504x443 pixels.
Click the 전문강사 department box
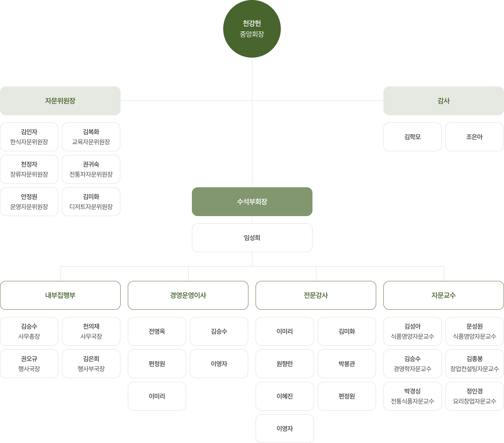[316, 295]
